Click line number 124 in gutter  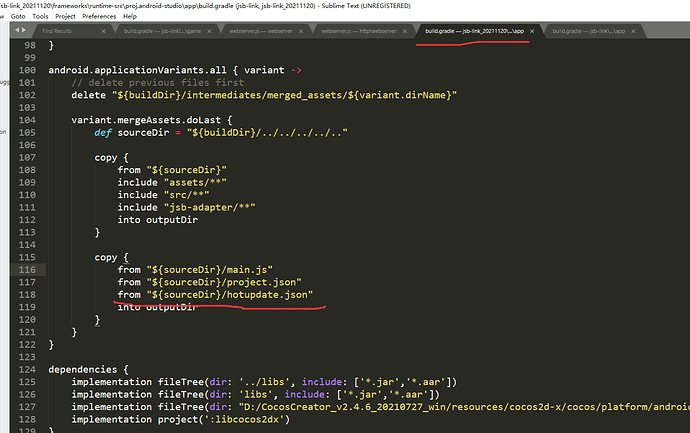click(27, 370)
